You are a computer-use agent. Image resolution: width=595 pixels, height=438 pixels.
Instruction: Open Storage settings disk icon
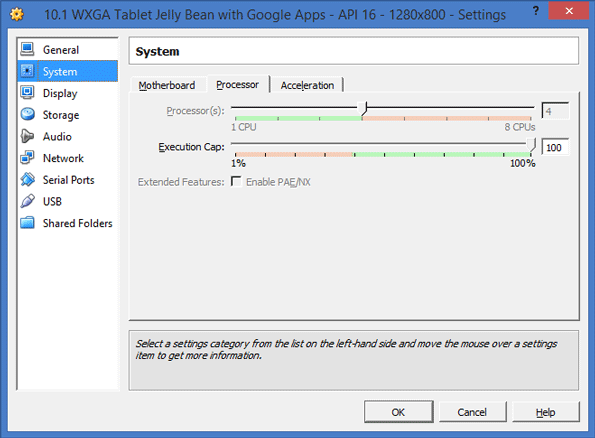[x=27, y=114]
